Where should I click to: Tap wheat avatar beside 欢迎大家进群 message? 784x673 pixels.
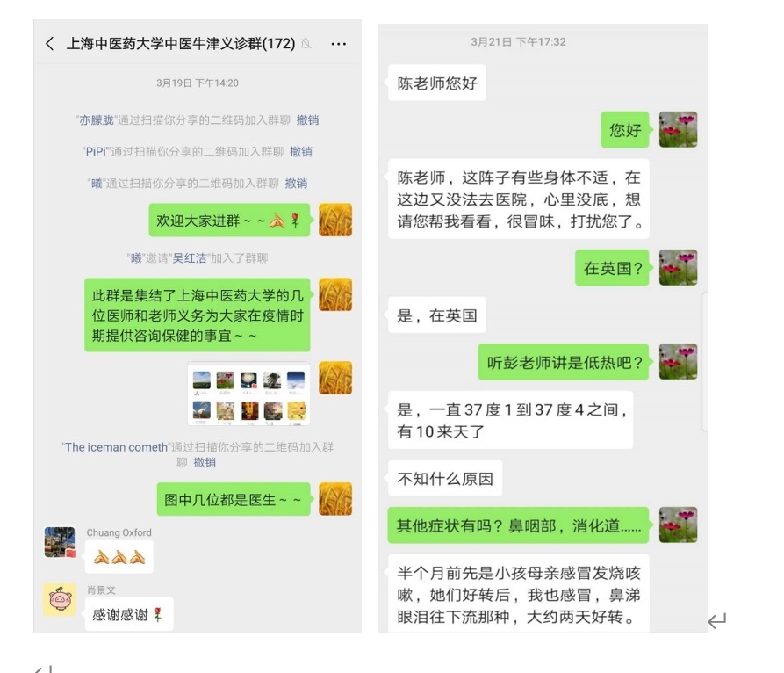[x=335, y=220]
